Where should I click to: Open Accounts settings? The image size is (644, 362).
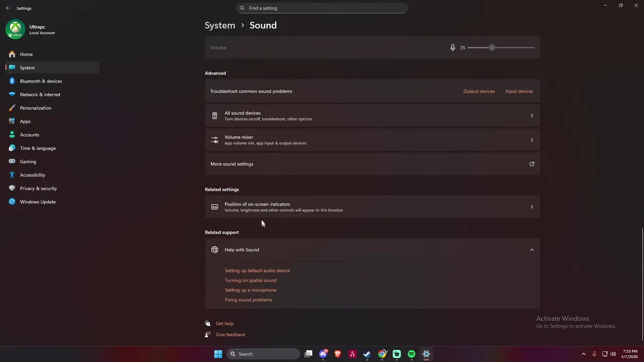(x=52, y=135)
